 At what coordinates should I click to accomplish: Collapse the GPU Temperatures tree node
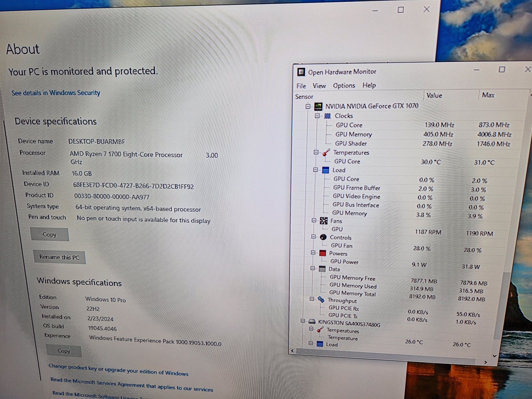[316, 152]
